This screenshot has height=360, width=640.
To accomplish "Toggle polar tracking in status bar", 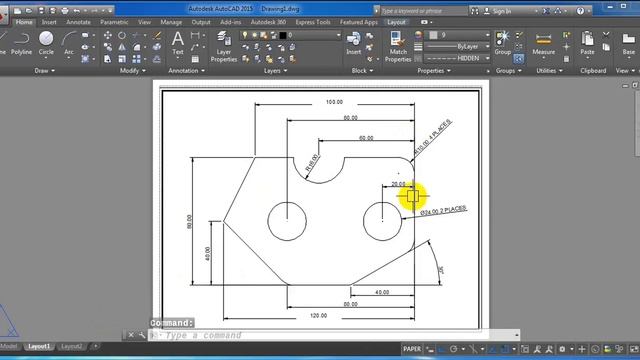I will pos(453,349).
